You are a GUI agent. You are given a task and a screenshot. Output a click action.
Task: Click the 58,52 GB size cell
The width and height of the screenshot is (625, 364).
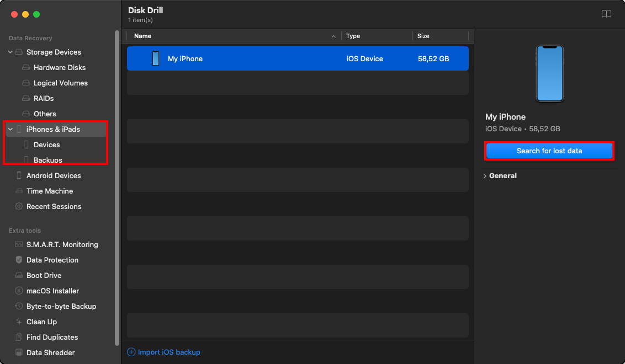click(x=433, y=58)
